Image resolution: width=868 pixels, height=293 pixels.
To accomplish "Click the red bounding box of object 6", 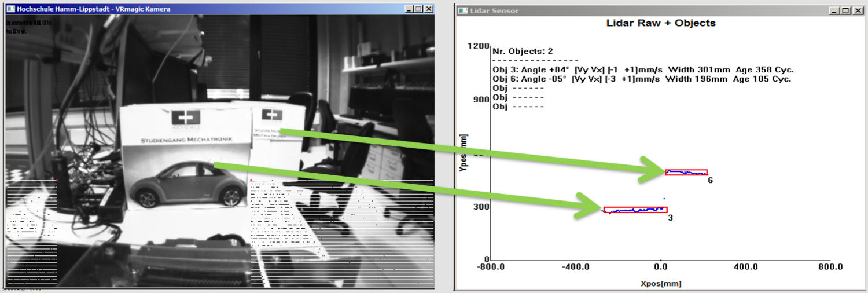I will [x=686, y=172].
